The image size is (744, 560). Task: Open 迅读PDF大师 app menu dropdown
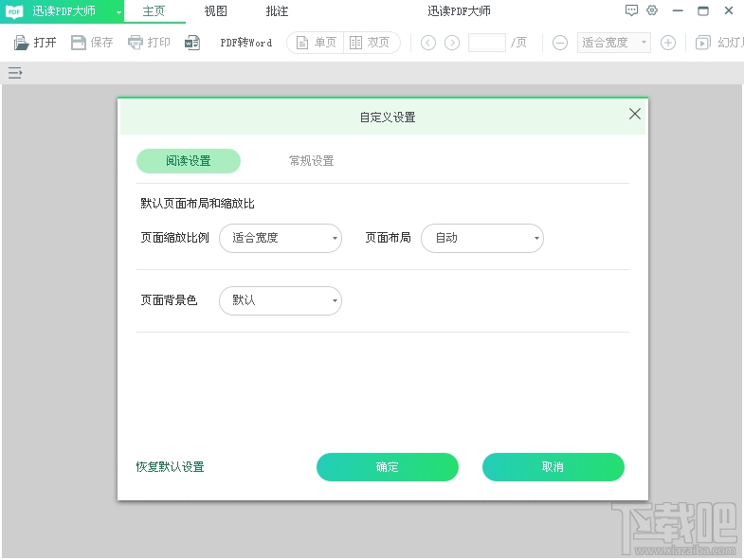coord(118,12)
